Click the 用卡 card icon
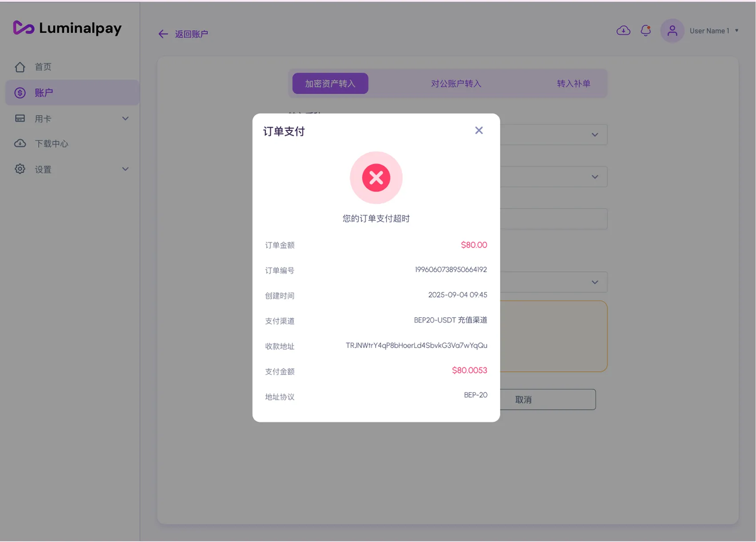Image resolution: width=756 pixels, height=542 pixels. point(20,119)
